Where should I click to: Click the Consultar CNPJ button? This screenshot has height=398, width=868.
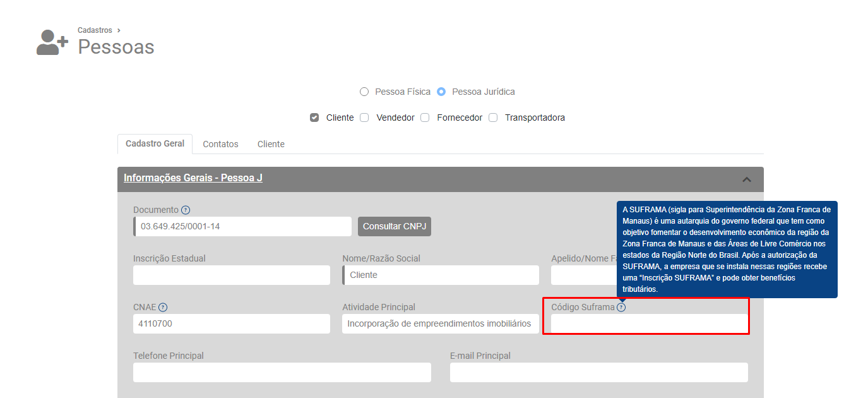tap(395, 226)
